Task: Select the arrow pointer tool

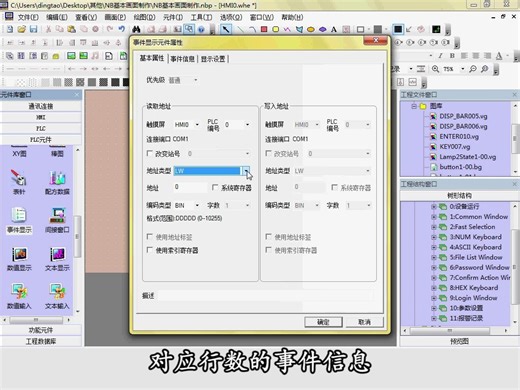Action: coord(226,29)
